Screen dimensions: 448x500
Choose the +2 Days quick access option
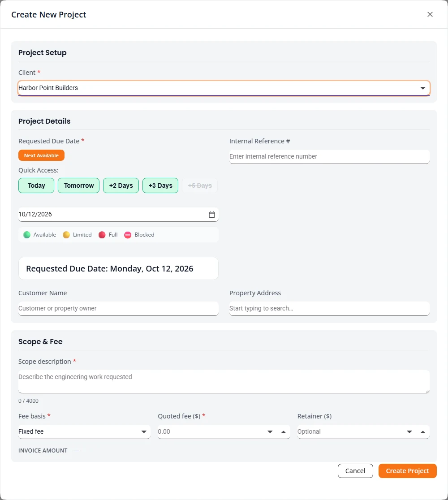coord(121,185)
